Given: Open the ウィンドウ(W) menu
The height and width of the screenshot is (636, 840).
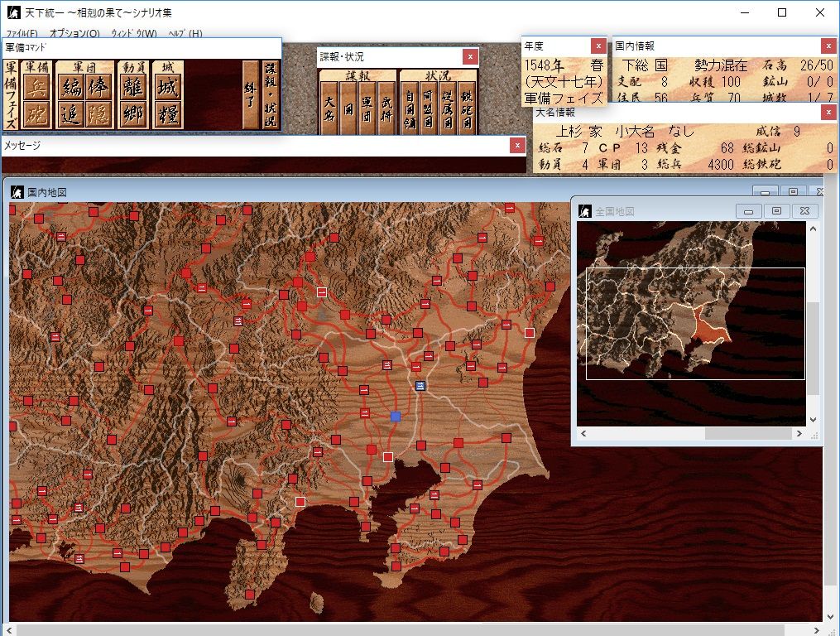Looking at the screenshot, I should pyautogui.click(x=134, y=33).
